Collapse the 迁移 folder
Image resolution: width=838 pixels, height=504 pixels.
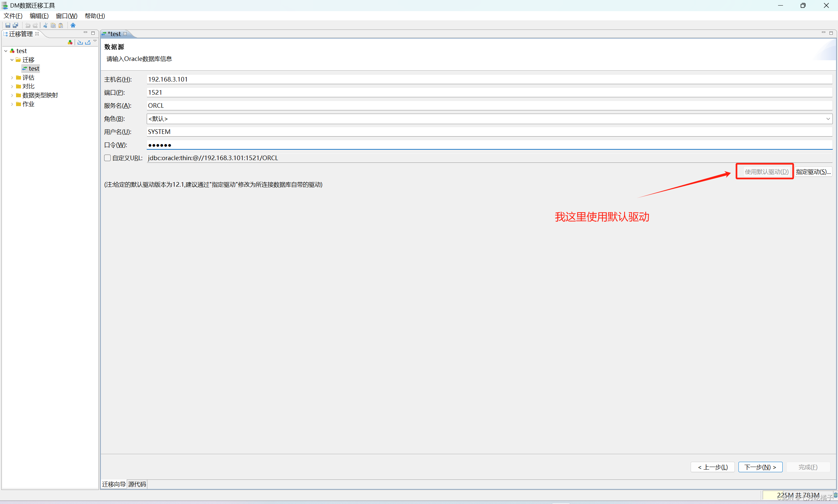(x=12, y=60)
